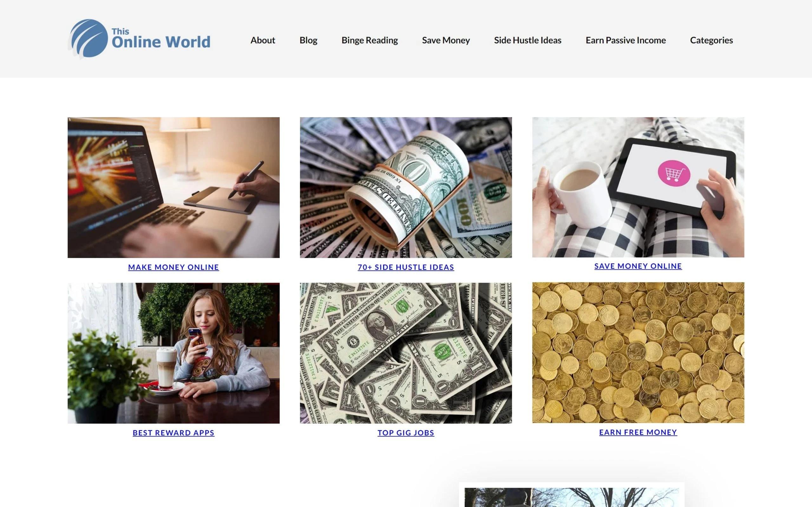Follow the Save Money Online link
This screenshot has height=507, width=812.
coord(638,266)
